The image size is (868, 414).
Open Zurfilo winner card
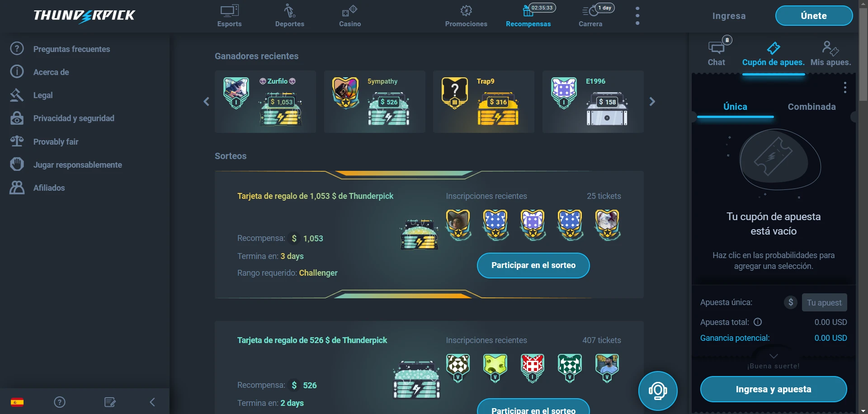(265, 102)
